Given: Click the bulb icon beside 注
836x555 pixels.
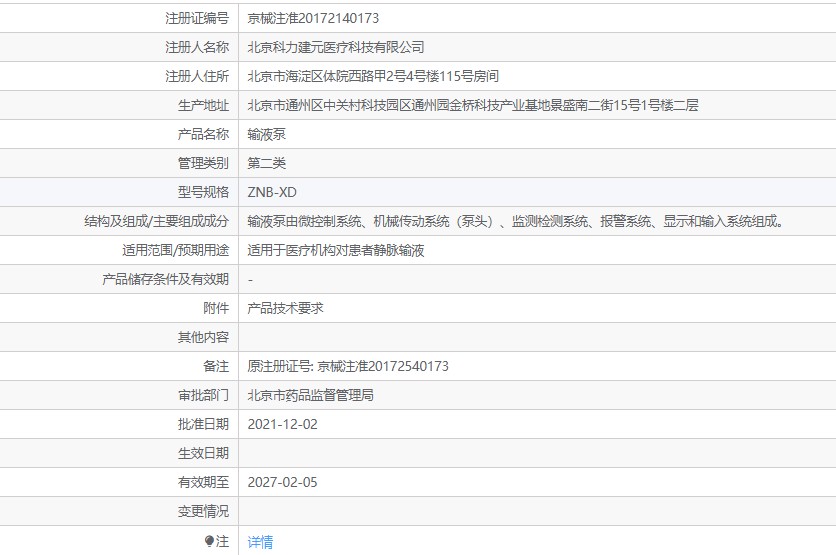Looking at the screenshot, I should tap(209, 541).
